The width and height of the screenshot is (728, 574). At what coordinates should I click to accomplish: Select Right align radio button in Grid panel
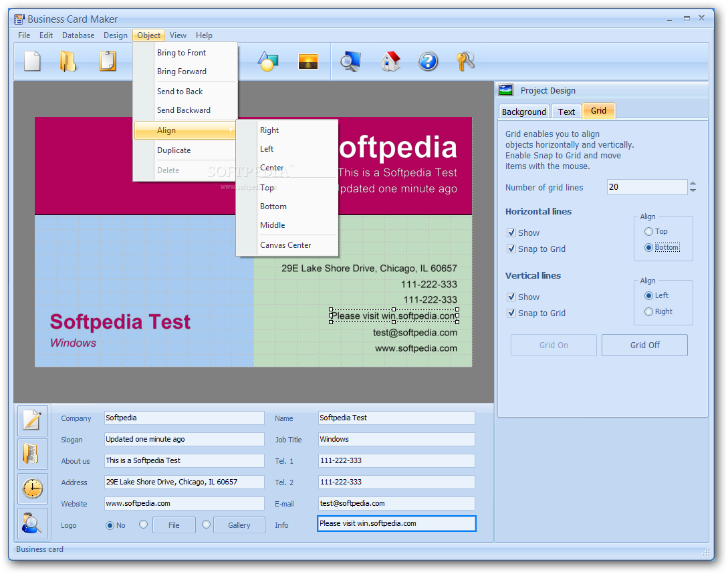(648, 312)
